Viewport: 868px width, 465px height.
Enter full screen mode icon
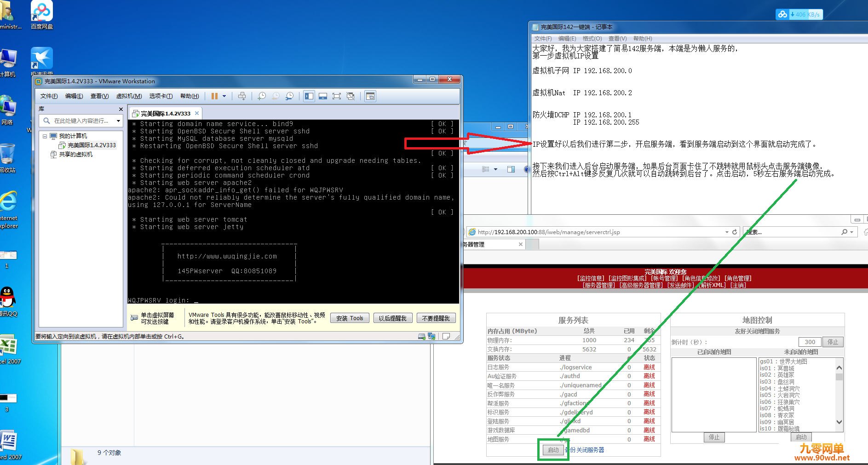tap(337, 96)
